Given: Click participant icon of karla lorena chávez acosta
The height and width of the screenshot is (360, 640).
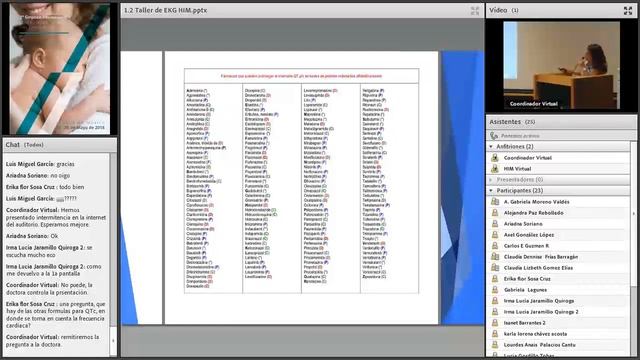Looking at the screenshot, I should [495, 334].
